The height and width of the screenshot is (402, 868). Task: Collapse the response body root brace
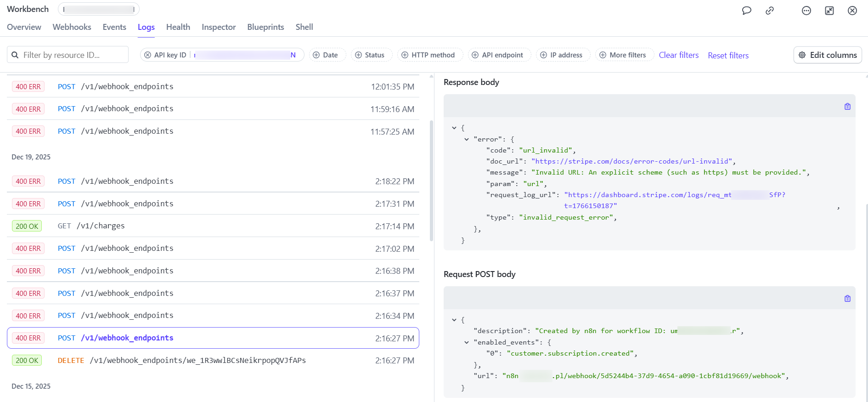point(454,128)
